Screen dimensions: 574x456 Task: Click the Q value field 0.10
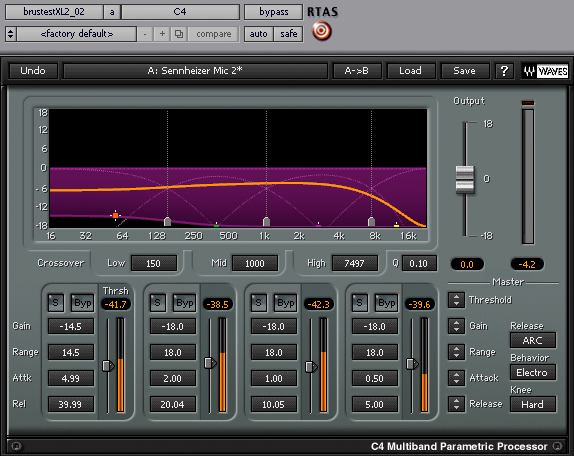419,263
